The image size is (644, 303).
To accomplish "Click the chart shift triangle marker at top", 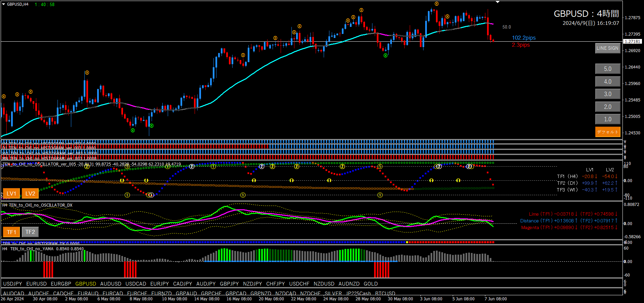I will (x=498, y=2).
